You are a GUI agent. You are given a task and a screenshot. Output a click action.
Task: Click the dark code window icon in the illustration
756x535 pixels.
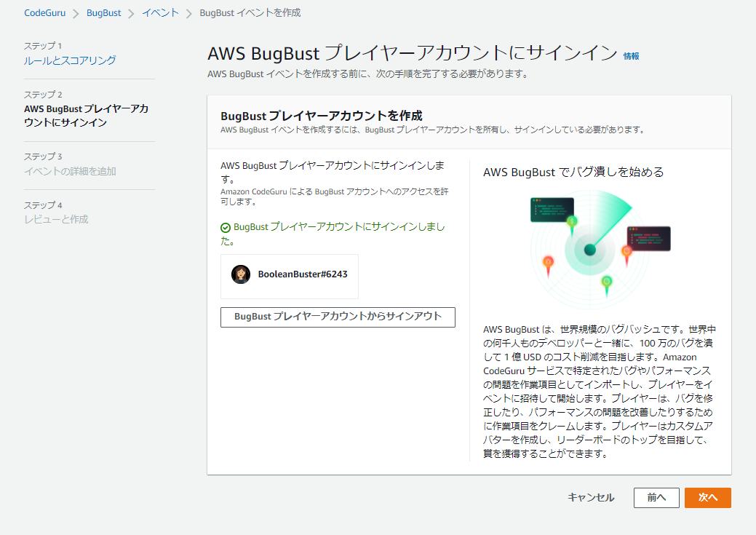(x=552, y=210)
